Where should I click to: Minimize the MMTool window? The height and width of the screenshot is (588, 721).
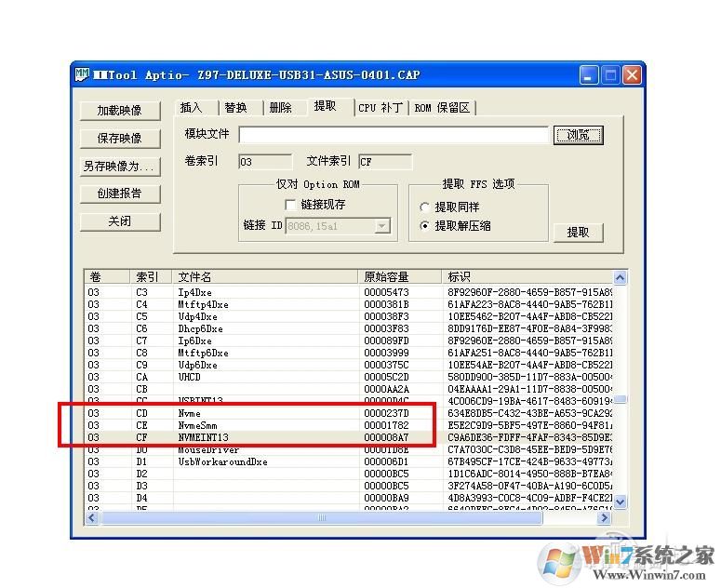pyautogui.click(x=589, y=75)
